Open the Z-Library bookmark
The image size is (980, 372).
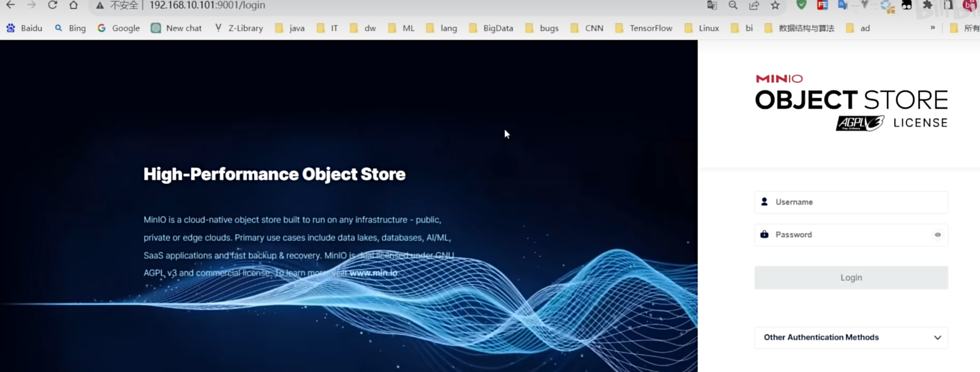pyautogui.click(x=239, y=28)
